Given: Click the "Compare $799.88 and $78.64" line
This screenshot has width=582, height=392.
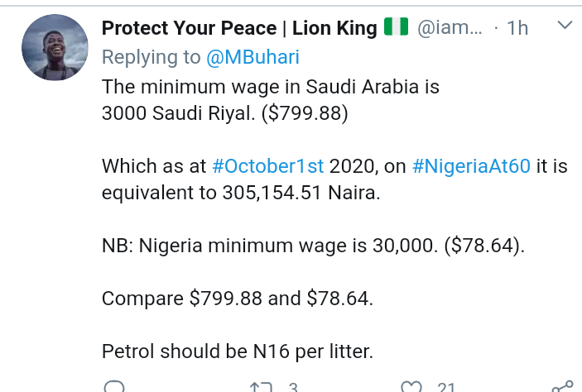Looking at the screenshot, I should [238, 298].
